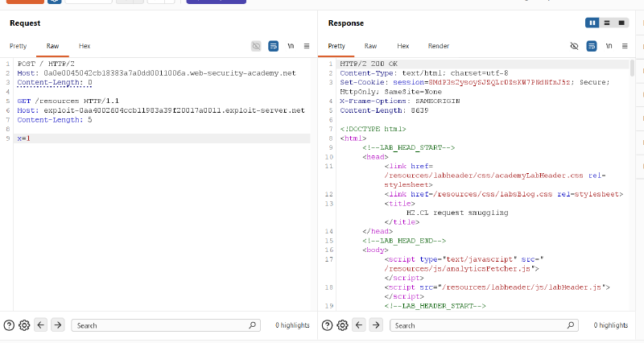Click the labHeader.js script tag line
Viewport: 644px width, 343px height.
coord(497,287)
